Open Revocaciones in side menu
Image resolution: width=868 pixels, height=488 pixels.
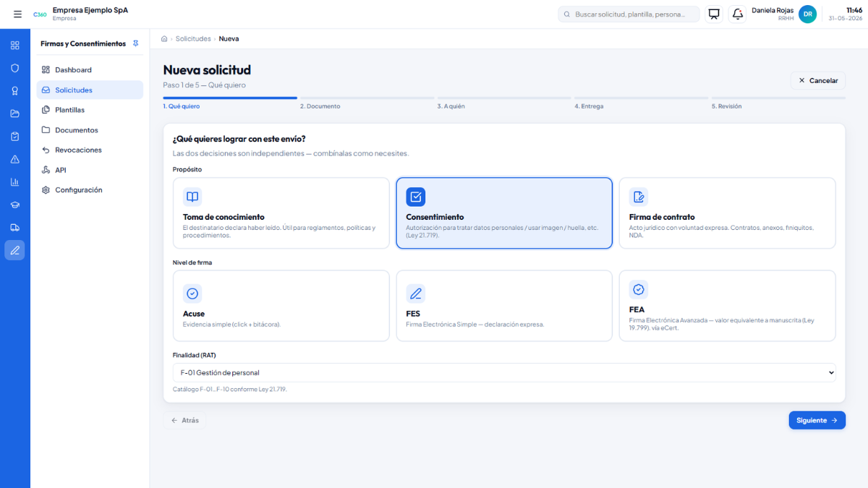(90, 150)
